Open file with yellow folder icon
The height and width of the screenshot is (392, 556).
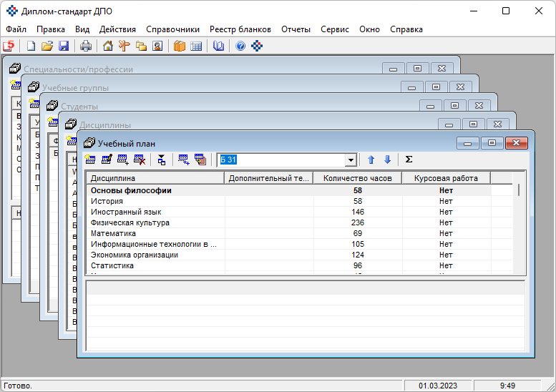[47, 46]
